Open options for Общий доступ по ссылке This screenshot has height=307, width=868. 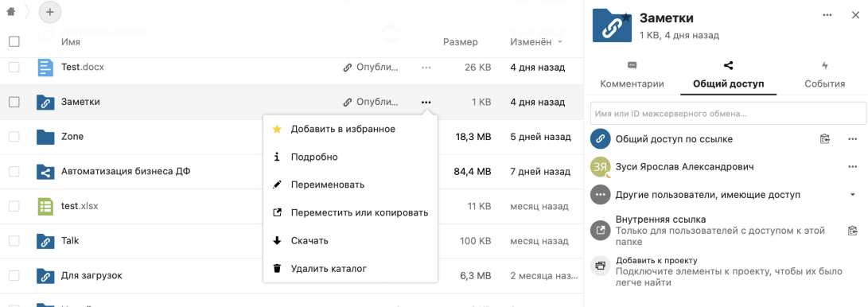point(853,139)
